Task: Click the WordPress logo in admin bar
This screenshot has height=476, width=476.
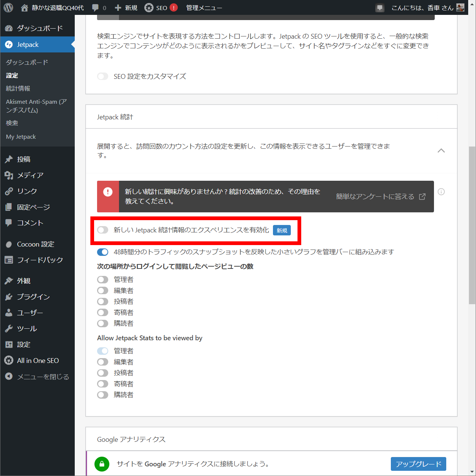Action: pyautogui.click(x=8, y=7)
